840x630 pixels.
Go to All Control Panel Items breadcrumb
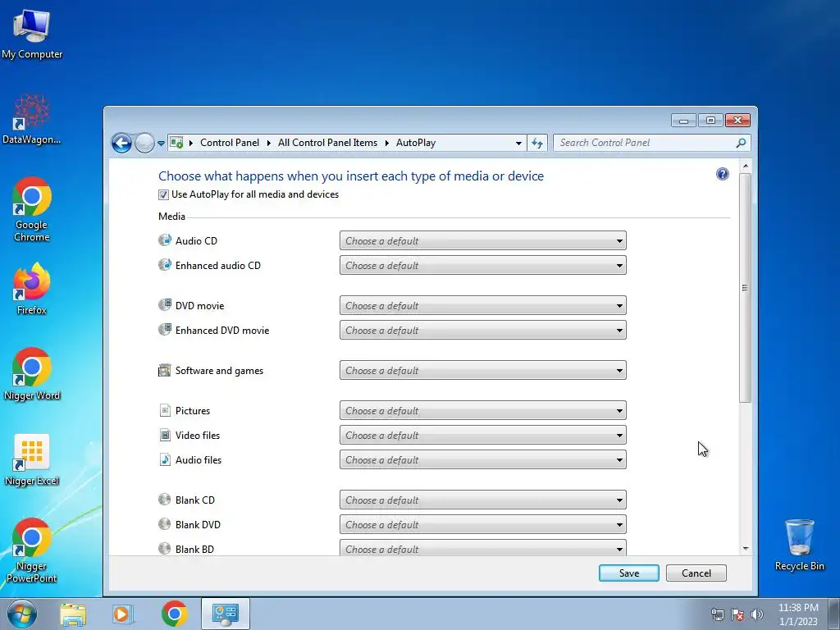click(327, 143)
